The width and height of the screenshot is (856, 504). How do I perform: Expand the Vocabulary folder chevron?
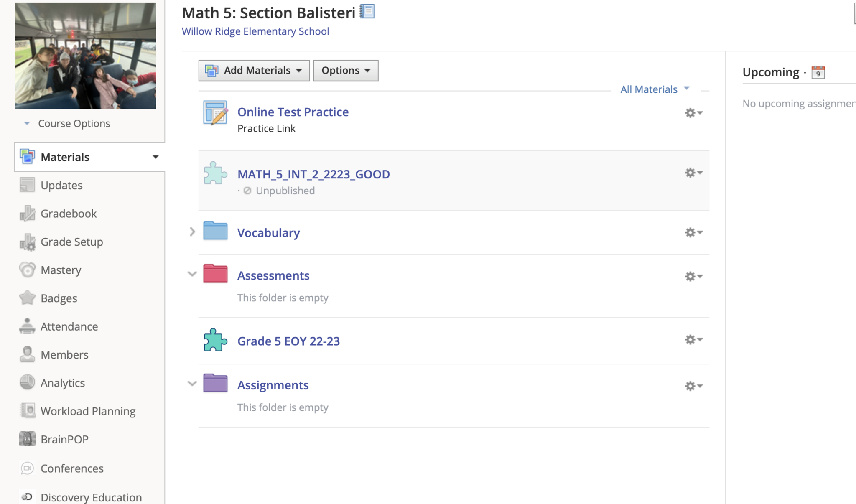coord(192,232)
